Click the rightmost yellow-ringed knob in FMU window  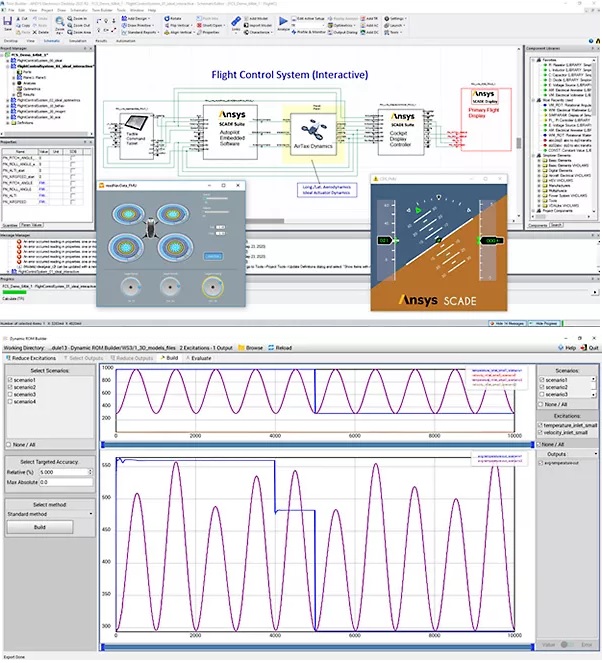(x=213, y=287)
